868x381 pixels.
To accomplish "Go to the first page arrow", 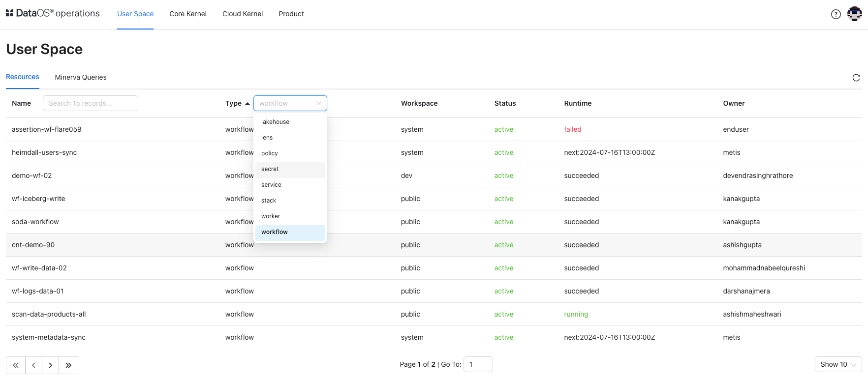I will pyautogui.click(x=16, y=365).
